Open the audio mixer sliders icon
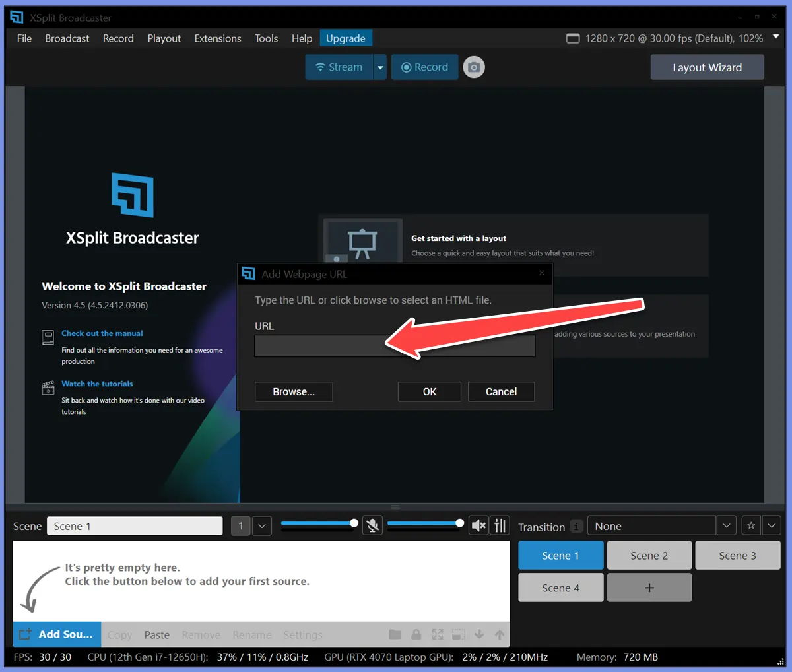This screenshot has width=792, height=672. click(500, 525)
